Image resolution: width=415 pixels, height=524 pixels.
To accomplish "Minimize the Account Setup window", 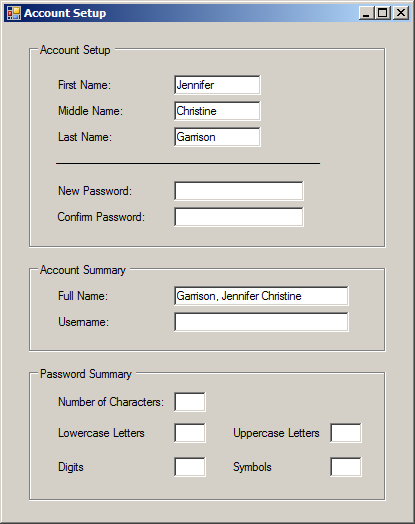I will [367, 13].
